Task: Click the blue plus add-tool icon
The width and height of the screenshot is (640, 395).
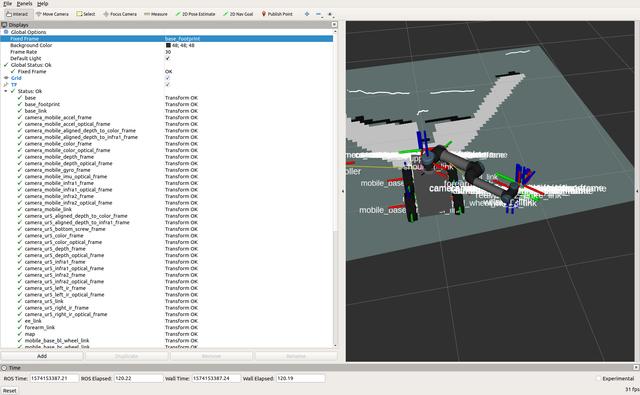Action: pyautogui.click(x=307, y=14)
